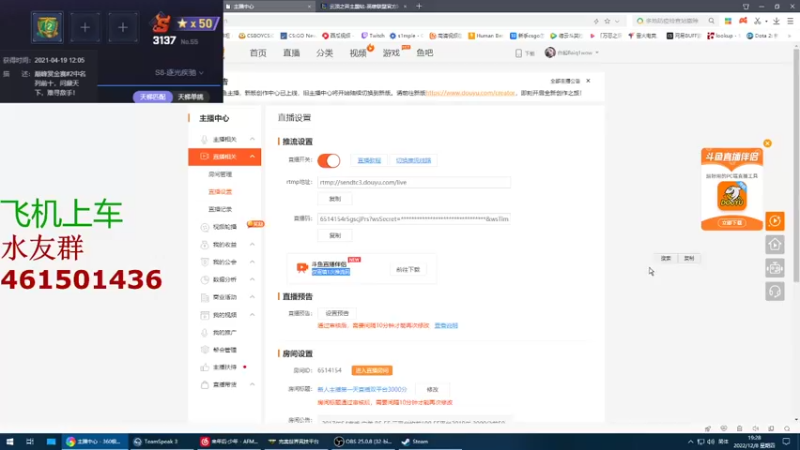
Task: Close the announcement banner
Action: (x=588, y=81)
